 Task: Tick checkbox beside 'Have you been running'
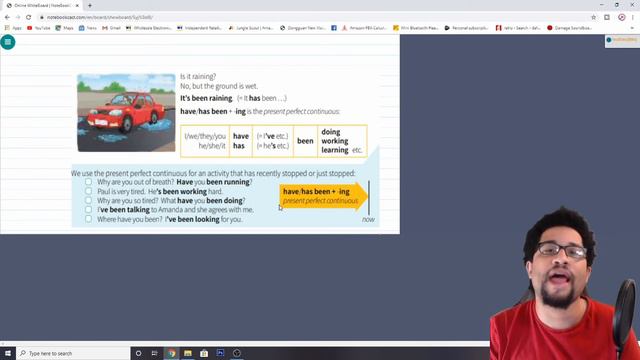click(x=89, y=182)
